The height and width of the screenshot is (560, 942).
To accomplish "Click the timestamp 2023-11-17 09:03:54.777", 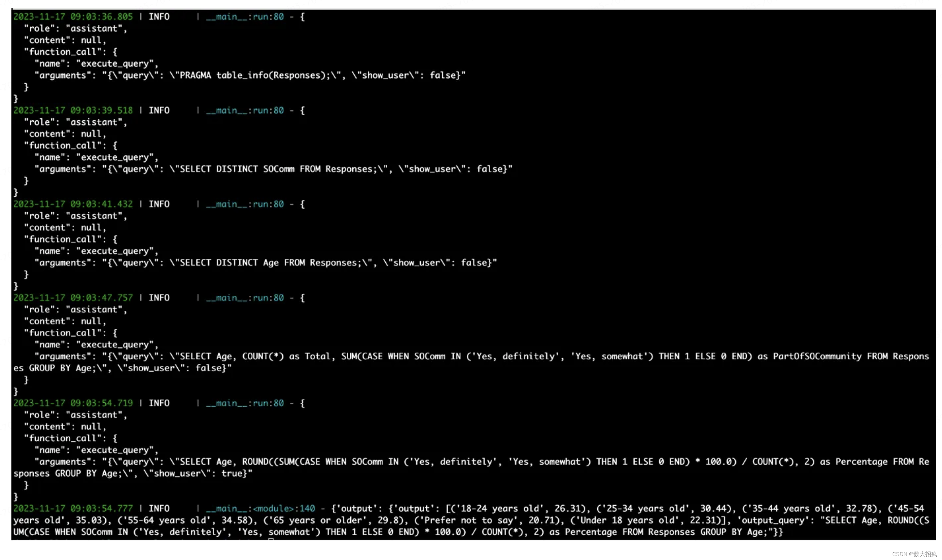I will coord(73,508).
